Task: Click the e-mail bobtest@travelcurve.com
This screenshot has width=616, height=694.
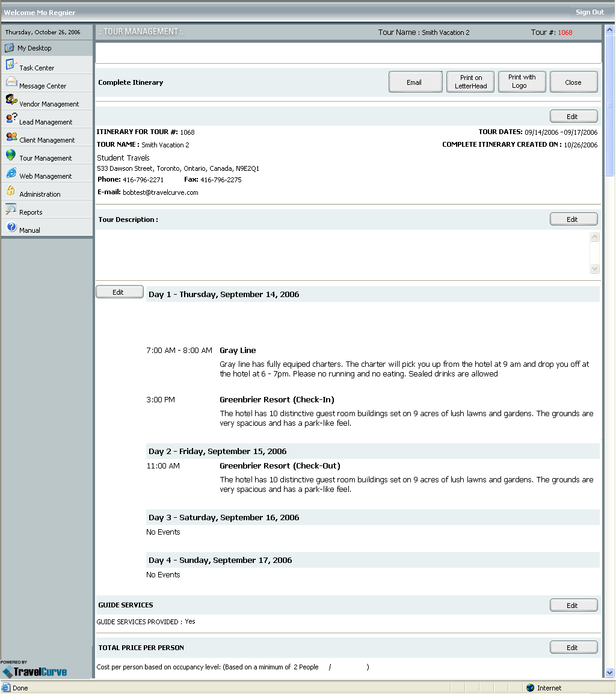Action: [160, 192]
